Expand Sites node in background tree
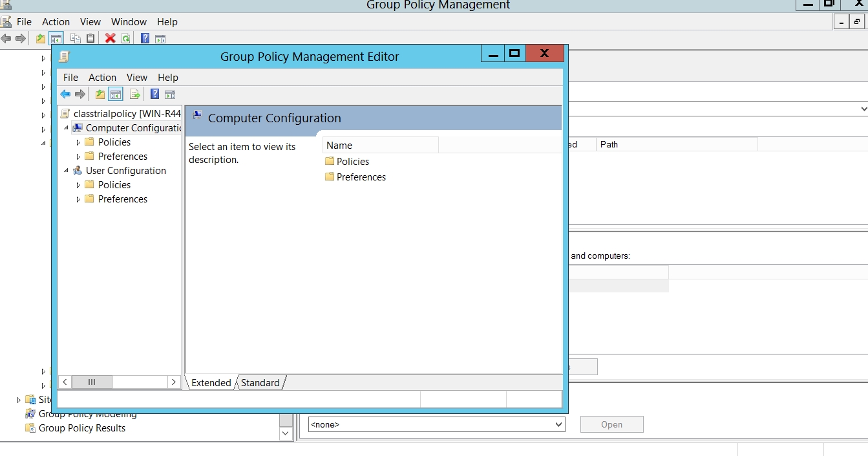The height and width of the screenshot is (456, 868). click(x=19, y=400)
